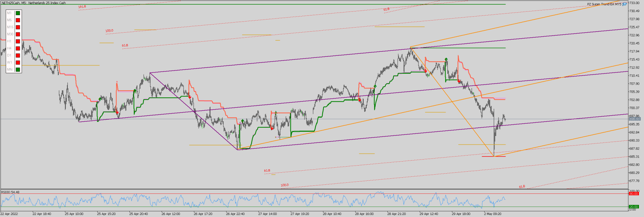
Task: Click the '29 Apr 18:00' time axis label
Action: pos(461,214)
